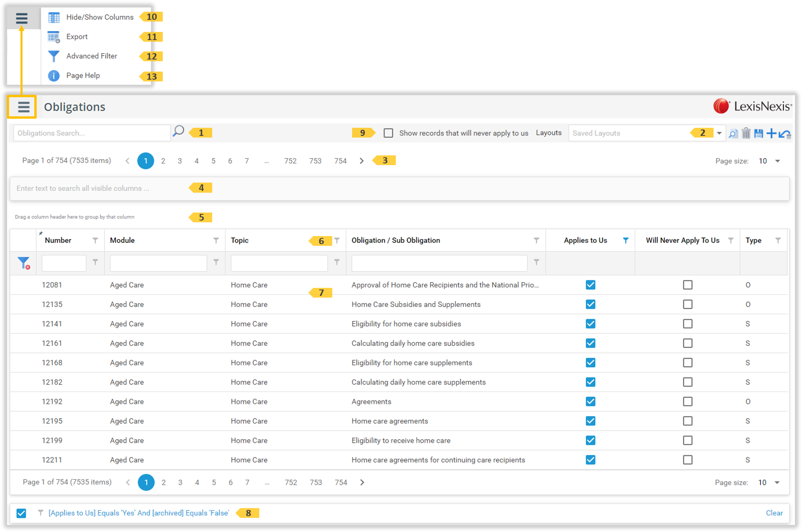
Task: Check 'Applies to Us' for obligation 12192
Action: pos(590,402)
